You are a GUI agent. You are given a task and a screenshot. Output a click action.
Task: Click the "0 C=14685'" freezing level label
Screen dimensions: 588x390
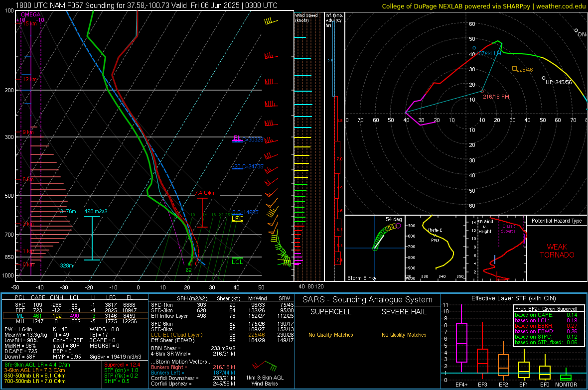(246, 212)
